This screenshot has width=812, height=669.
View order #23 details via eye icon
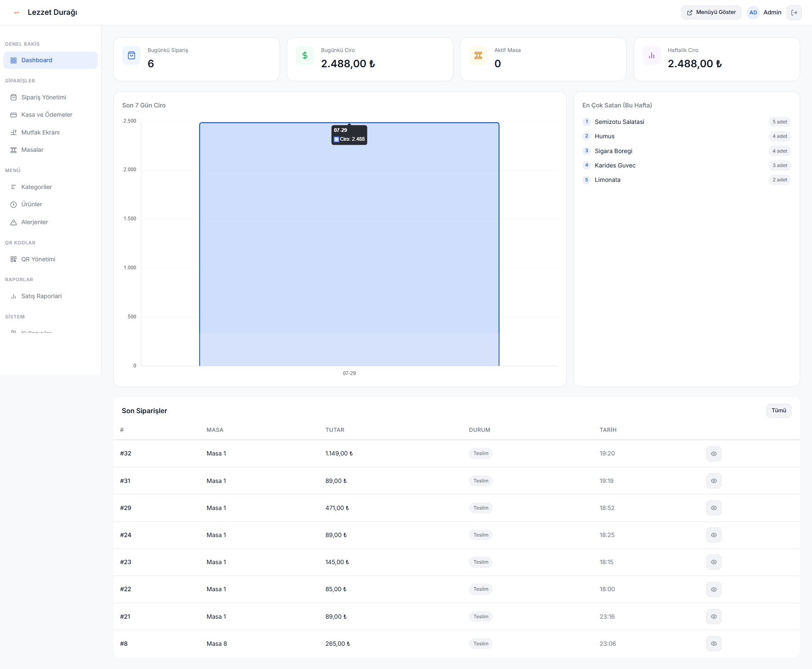pyautogui.click(x=714, y=562)
